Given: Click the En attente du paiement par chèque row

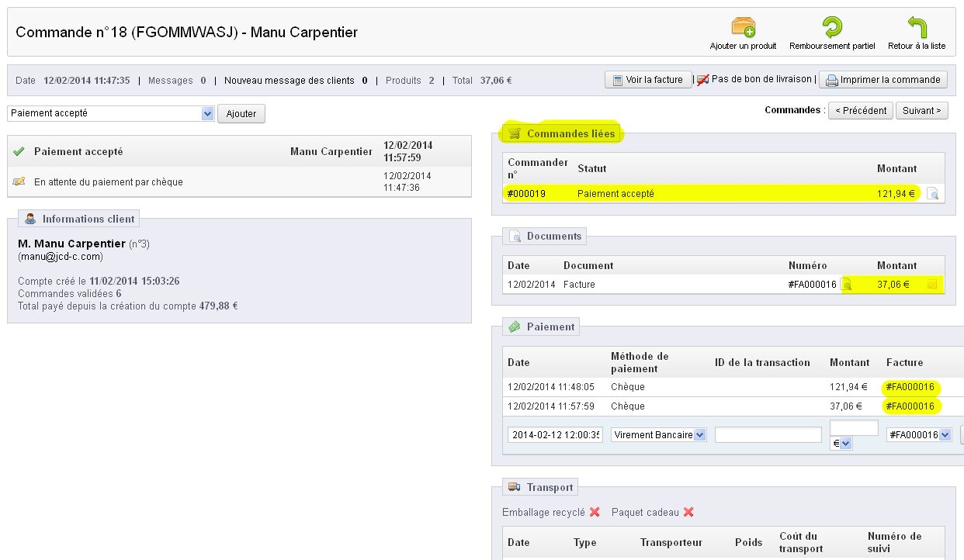Looking at the screenshot, I should click(239, 182).
